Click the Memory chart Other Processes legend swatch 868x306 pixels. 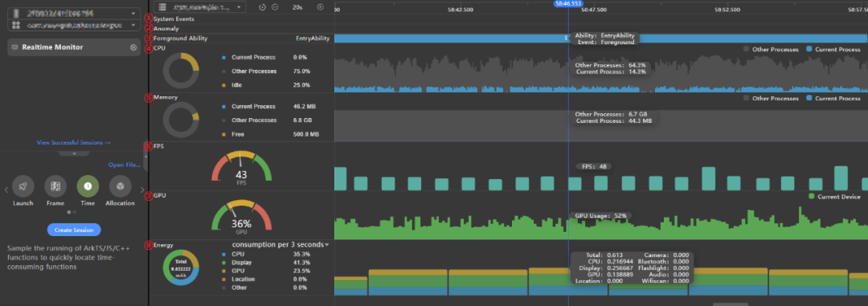point(746,98)
